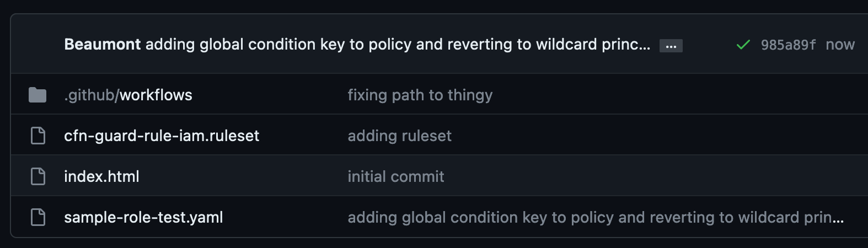Click the file icon beside cfn-guard-rule-iam.ruleset
Image resolution: width=868 pixels, height=248 pixels.
(x=38, y=136)
